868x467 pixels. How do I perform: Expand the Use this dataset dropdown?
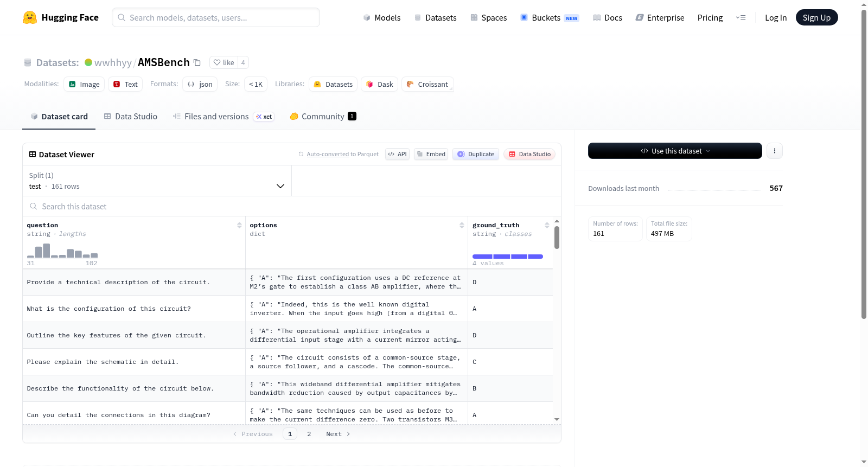(x=675, y=151)
